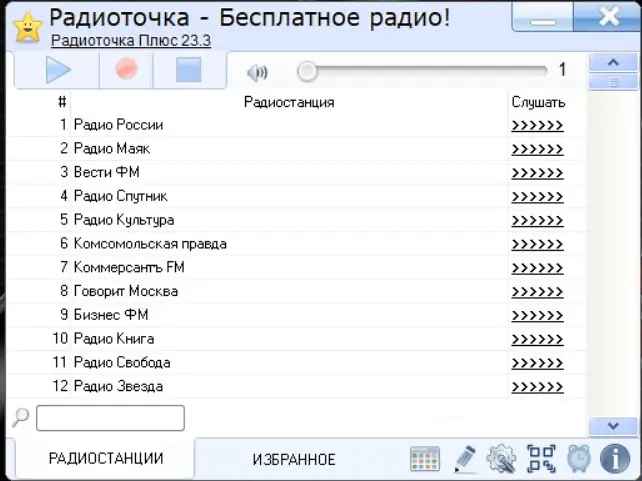
Task: Click the scrollbar thumb below the up arrow
Action: click(x=613, y=82)
